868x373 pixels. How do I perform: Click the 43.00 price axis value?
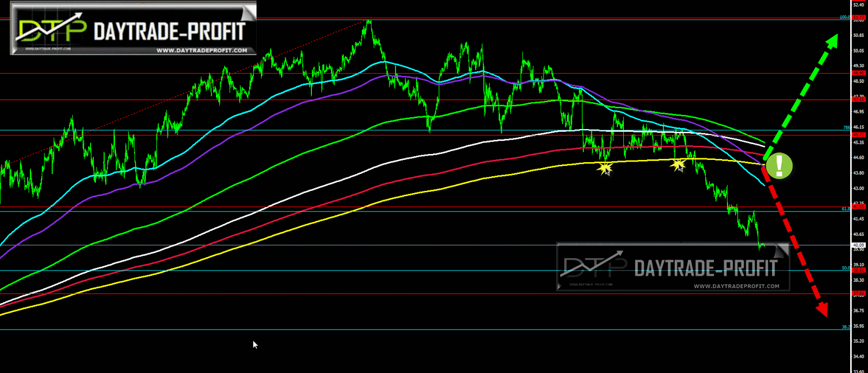(859, 188)
